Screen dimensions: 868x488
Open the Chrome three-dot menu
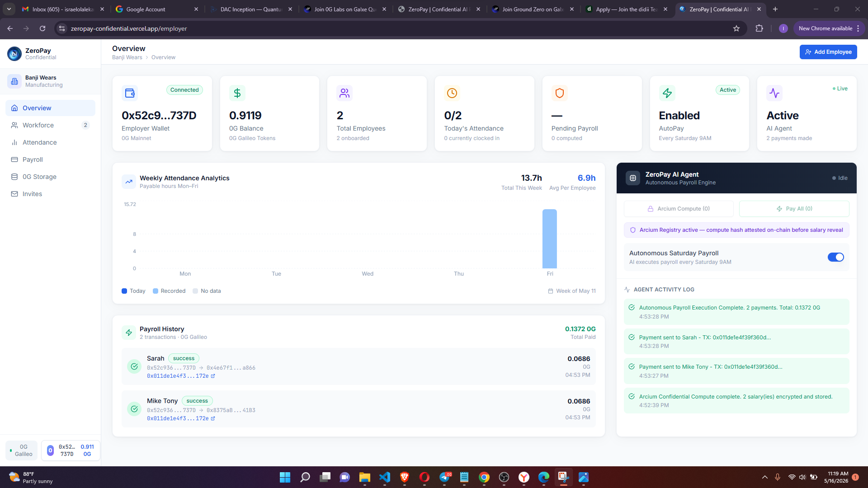(x=858, y=28)
